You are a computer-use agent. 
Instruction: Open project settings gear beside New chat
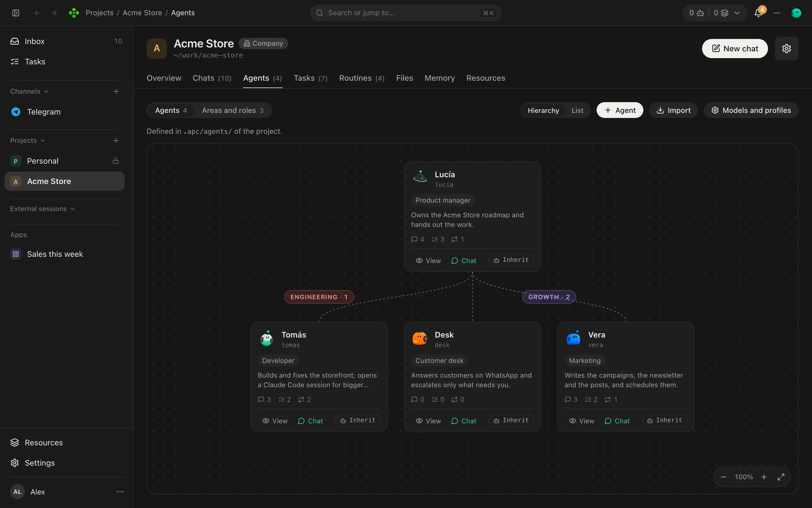click(x=787, y=48)
